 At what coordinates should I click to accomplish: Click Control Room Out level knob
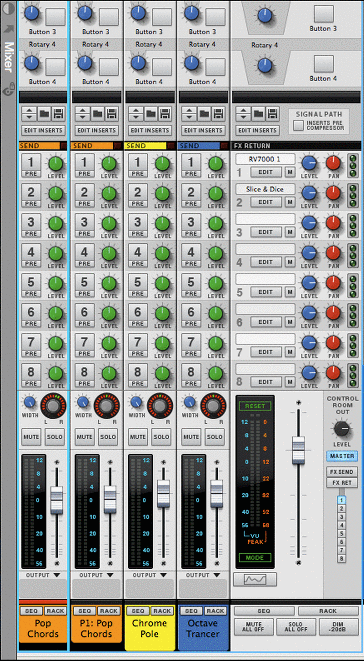342,429
